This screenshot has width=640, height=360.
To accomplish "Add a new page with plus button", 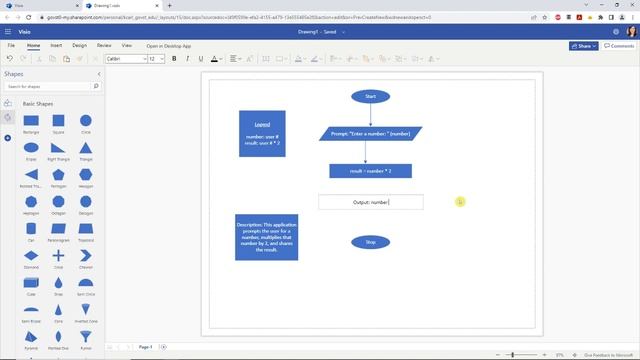I will click(x=164, y=347).
